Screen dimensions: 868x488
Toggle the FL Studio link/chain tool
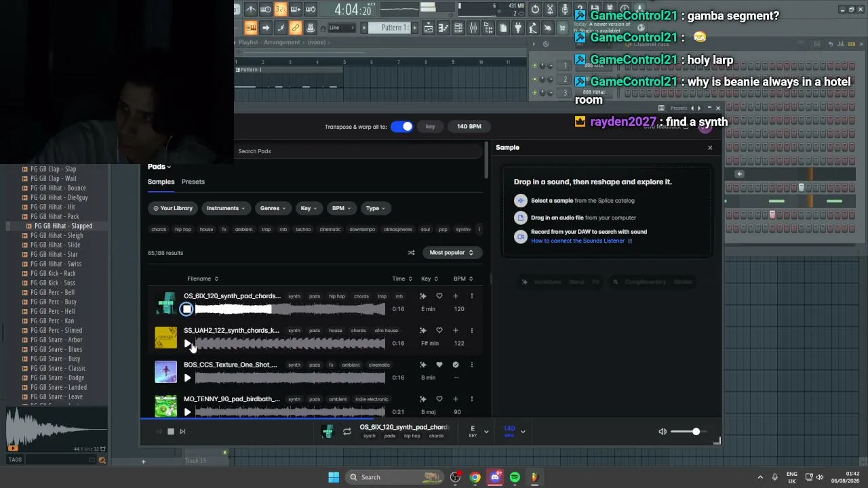click(x=295, y=28)
